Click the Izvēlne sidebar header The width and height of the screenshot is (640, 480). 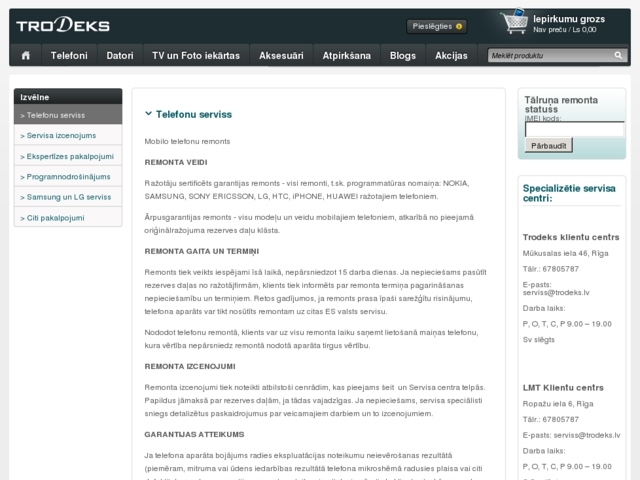coord(68,97)
